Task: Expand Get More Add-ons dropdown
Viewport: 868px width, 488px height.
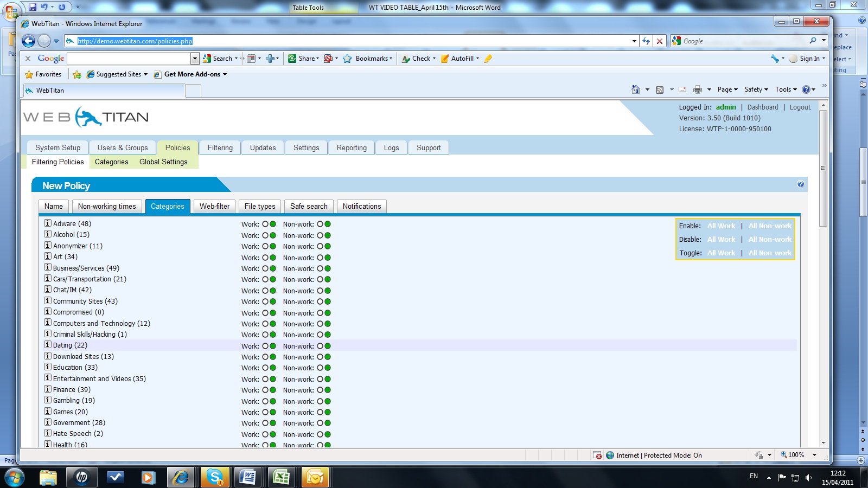Action: click(x=225, y=74)
